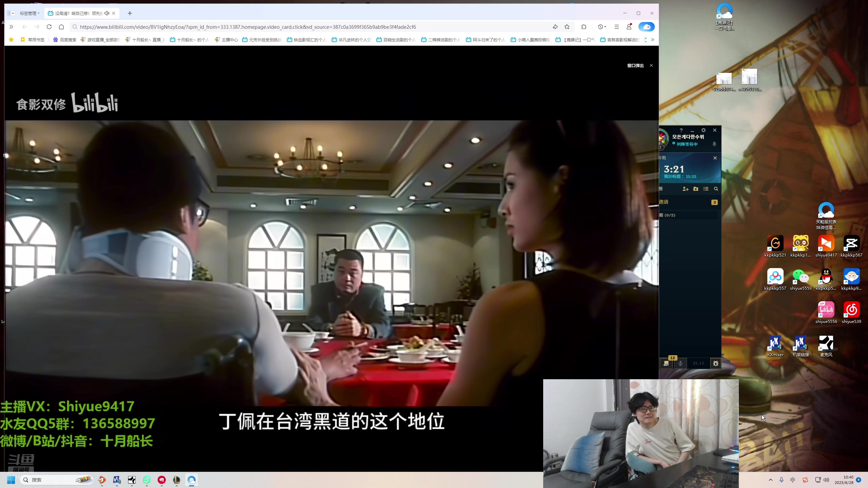Open the 非凡武林 bookmark

click(x=351, y=40)
